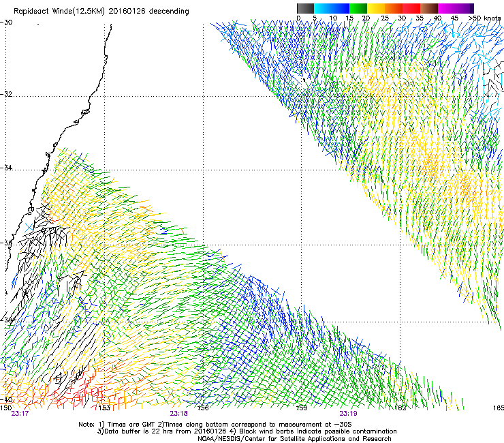Click the '-32' latitude label

click(6, 94)
